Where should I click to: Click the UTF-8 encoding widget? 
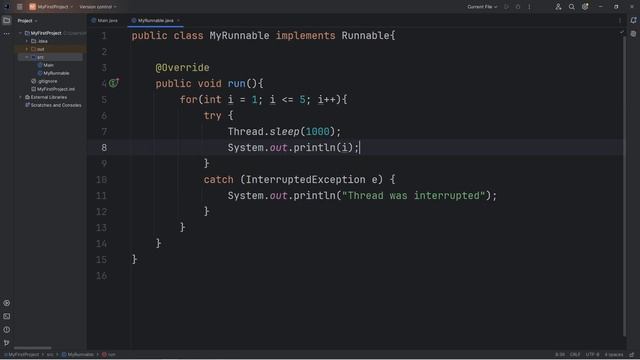click(x=592, y=355)
